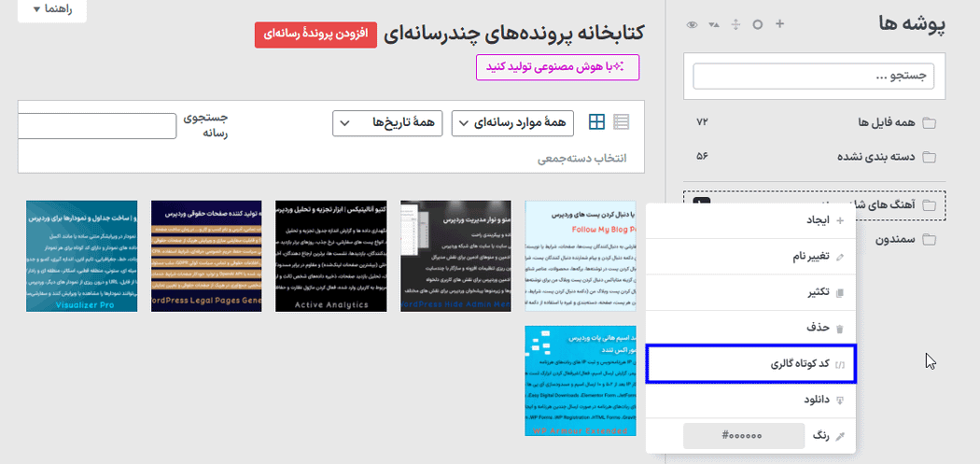This screenshot has height=464, width=980.
Task: Open the Active Analytics thumbnail
Action: click(331, 256)
